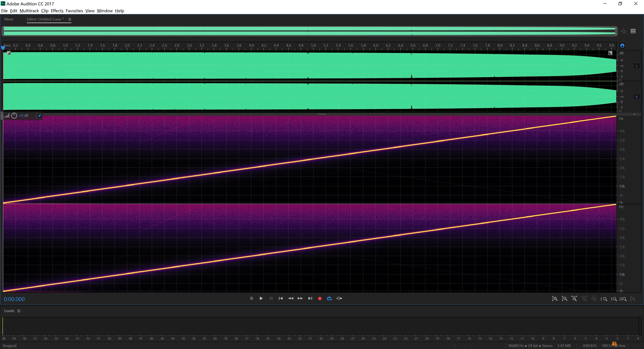644x349 pixels.
Task: Start playback with the Play button
Action: [x=261, y=298]
